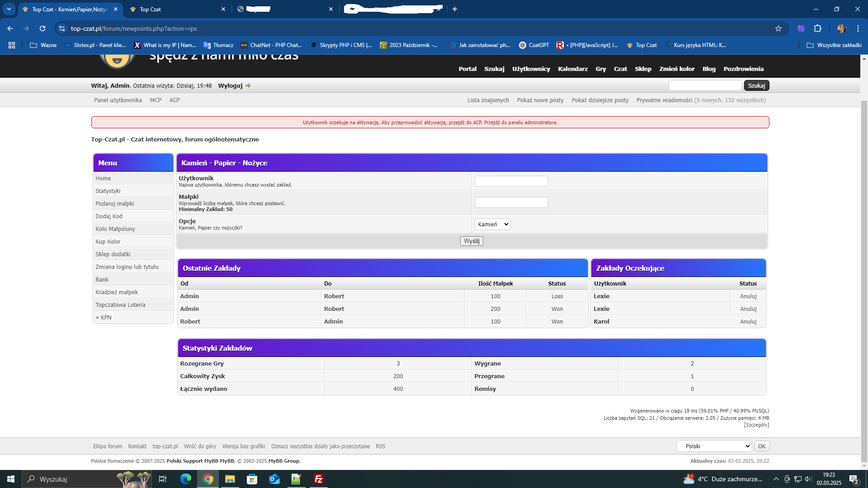This screenshot has height=488, width=868.
Task: Open the RSS footer link
Action: [380, 446]
